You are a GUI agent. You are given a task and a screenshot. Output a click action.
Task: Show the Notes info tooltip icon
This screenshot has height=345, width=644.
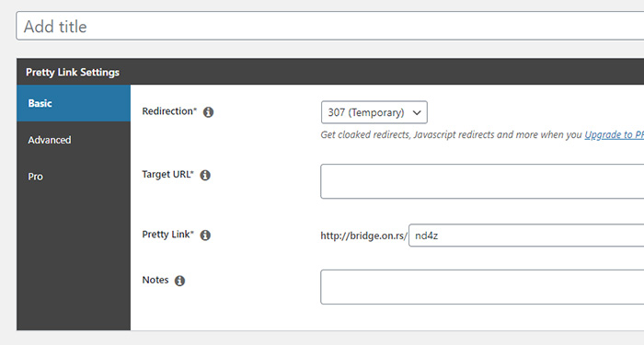point(180,281)
